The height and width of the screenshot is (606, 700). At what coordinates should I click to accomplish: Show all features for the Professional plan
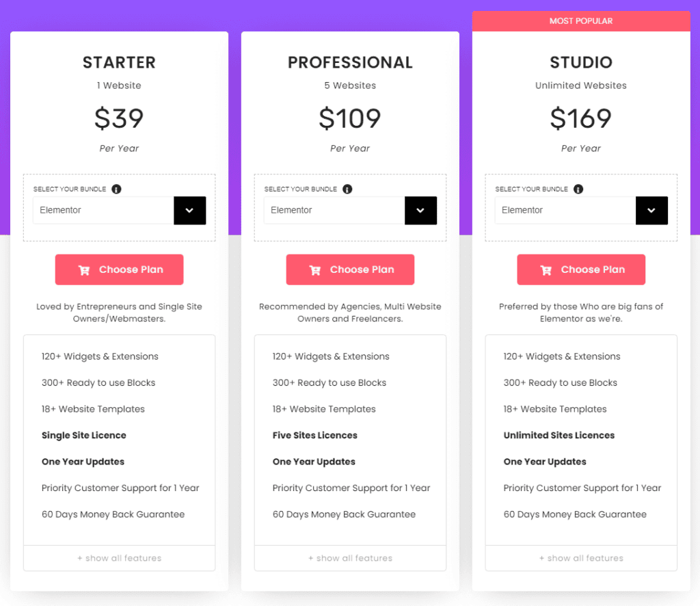pyautogui.click(x=350, y=558)
